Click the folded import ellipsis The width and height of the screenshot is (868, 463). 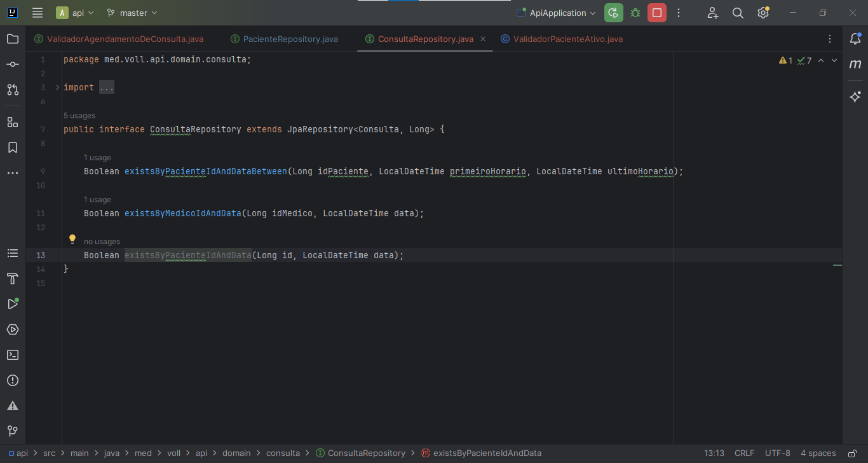pos(107,87)
